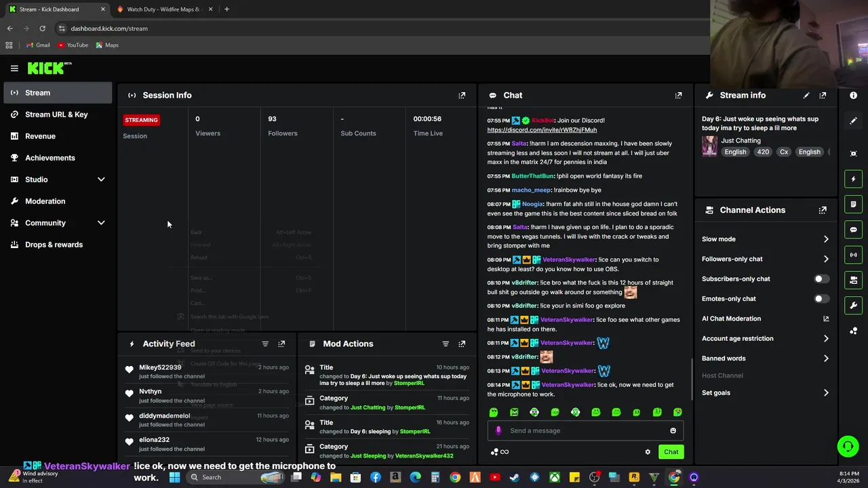Viewport: 868px width, 488px height.
Task: Open Slow mode options
Action: (x=766, y=239)
